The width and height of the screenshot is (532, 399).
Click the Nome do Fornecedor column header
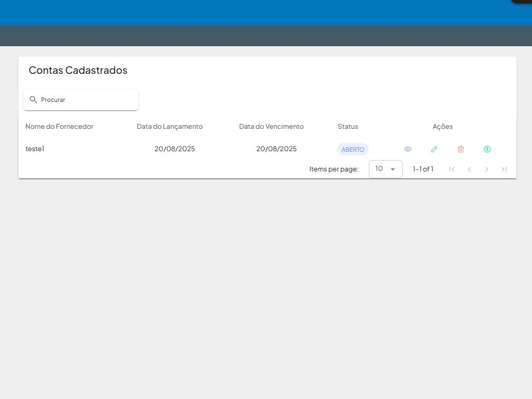pyautogui.click(x=59, y=126)
